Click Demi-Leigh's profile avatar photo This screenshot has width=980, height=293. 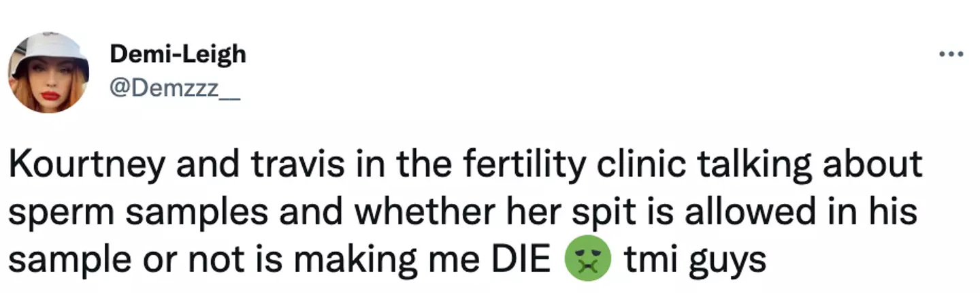(48, 72)
